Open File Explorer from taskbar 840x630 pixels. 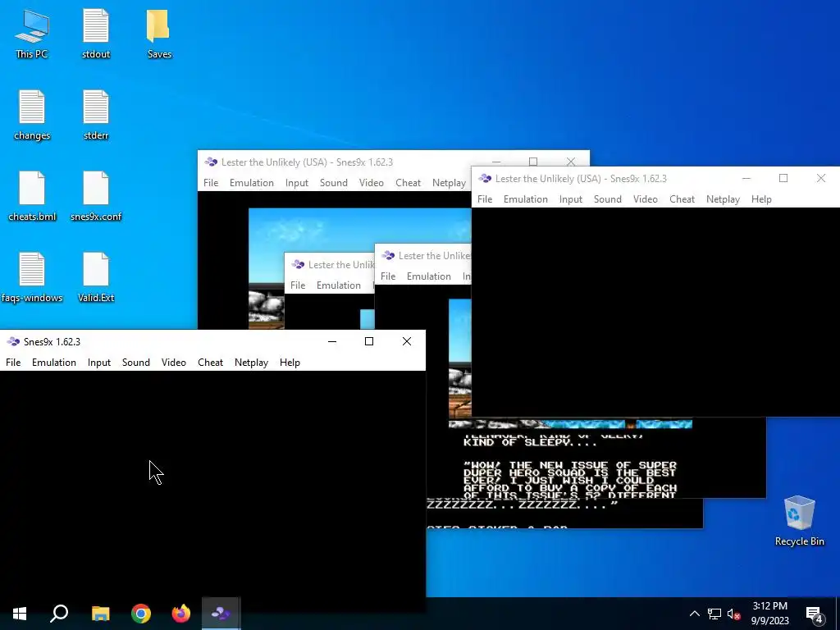(100, 614)
